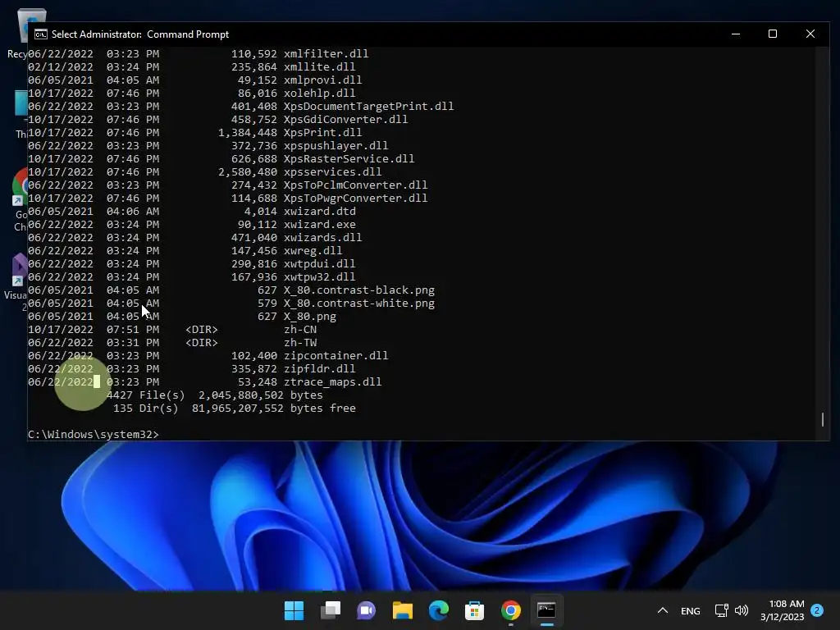Click the xmlfilter.dll file name
This screenshot has height=630, width=840.
point(326,53)
